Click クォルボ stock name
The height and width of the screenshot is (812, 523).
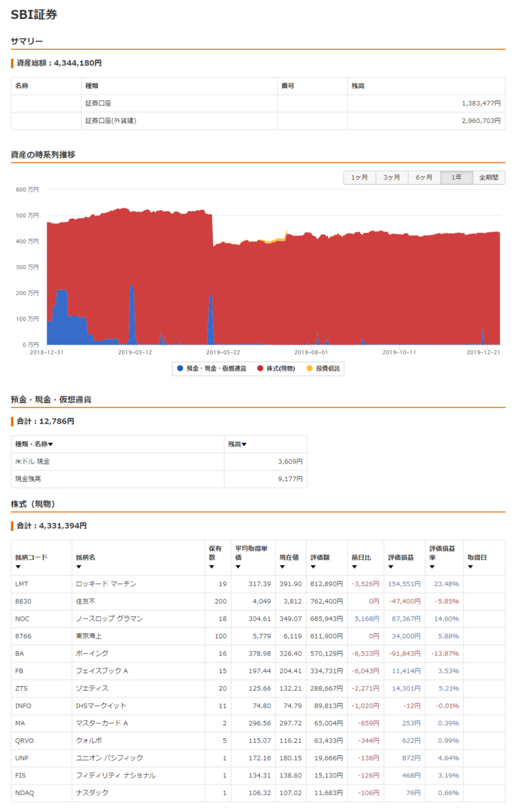pos(89,740)
